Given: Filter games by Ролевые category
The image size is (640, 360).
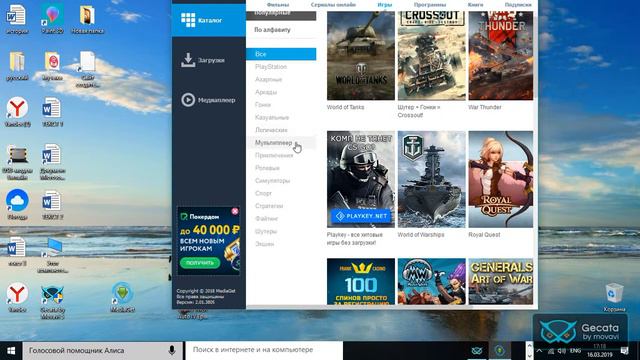Looking at the screenshot, I should click(267, 168).
